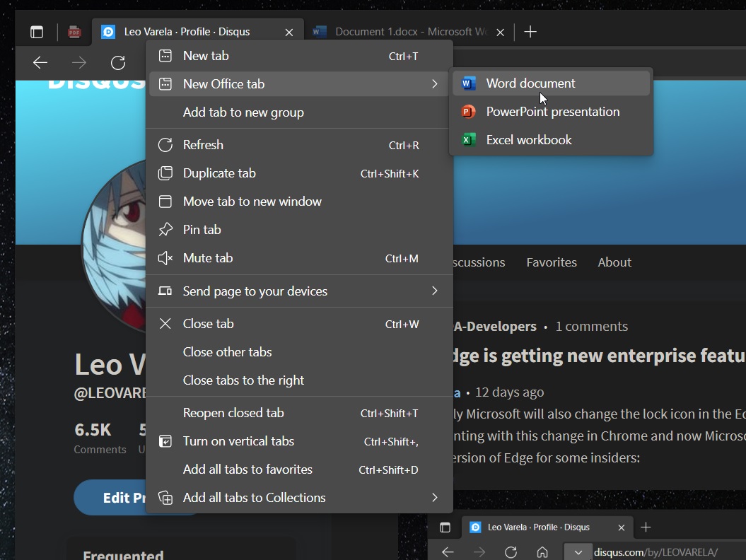
Task: Select the Favorites tab on the Disqus profile
Action: click(x=552, y=262)
